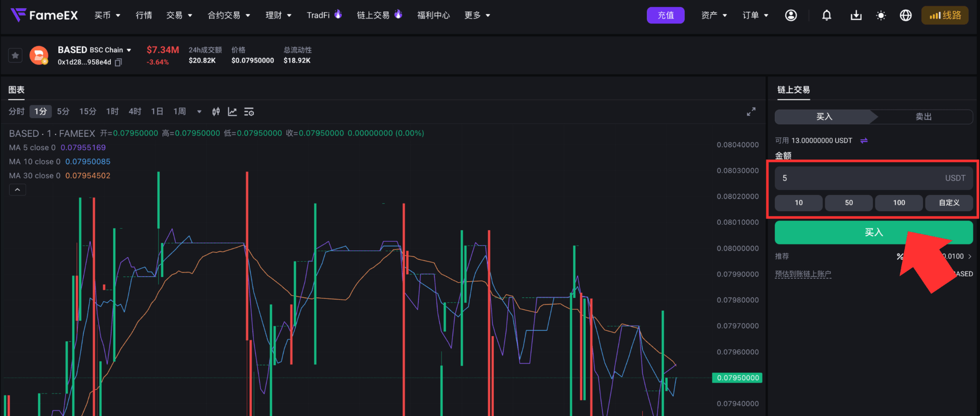Select the 链上交易 panel tab
Screen dimensions: 980x416
tap(793, 90)
